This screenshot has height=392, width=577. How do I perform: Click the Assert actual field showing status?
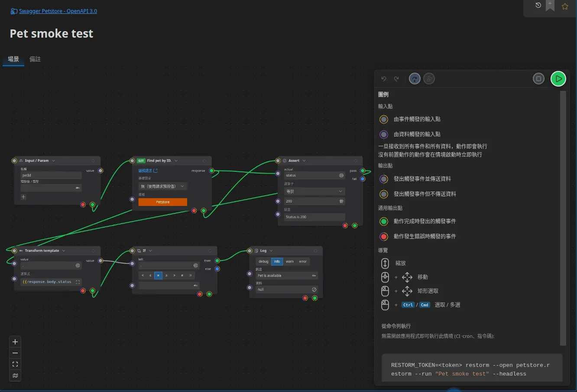click(x=314, y=175)
